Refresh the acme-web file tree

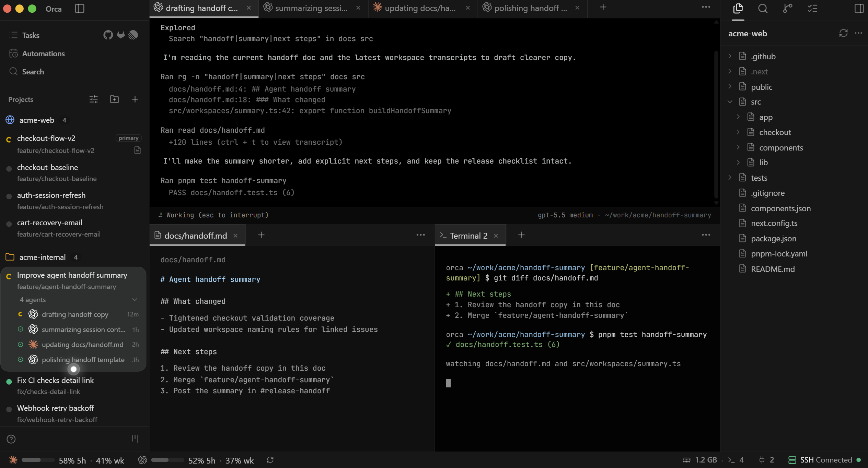point(843,33)
